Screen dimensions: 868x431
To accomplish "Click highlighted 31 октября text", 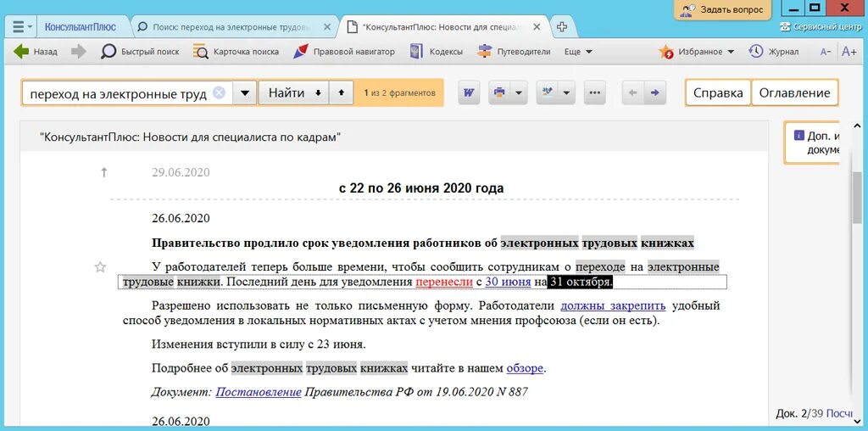I will 581,282.
